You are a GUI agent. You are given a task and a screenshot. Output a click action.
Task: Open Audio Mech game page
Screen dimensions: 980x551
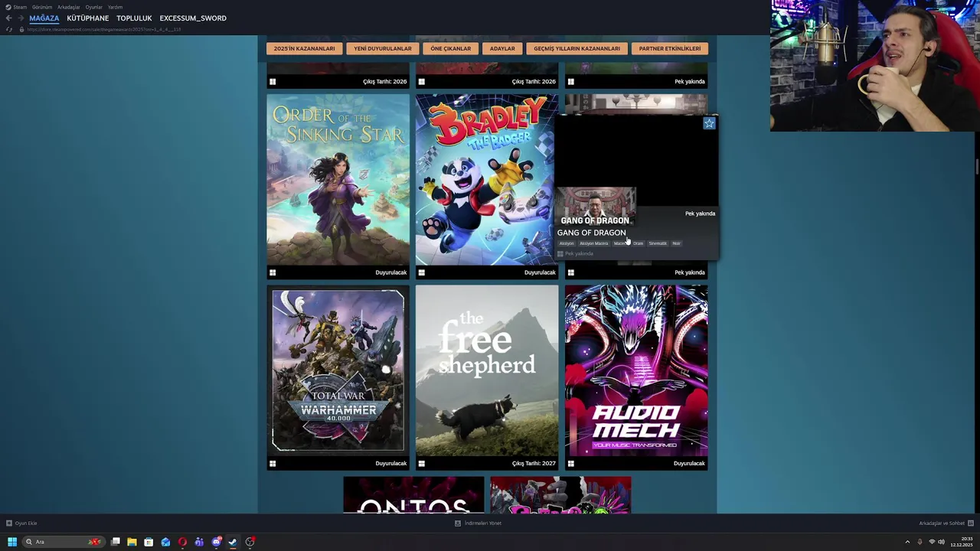coord(636,371)
